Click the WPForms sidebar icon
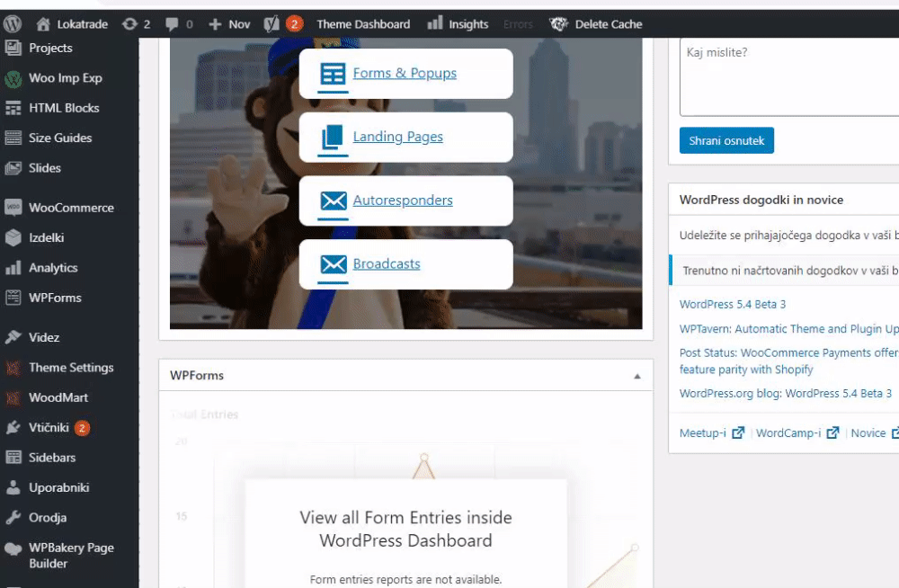 13,298
